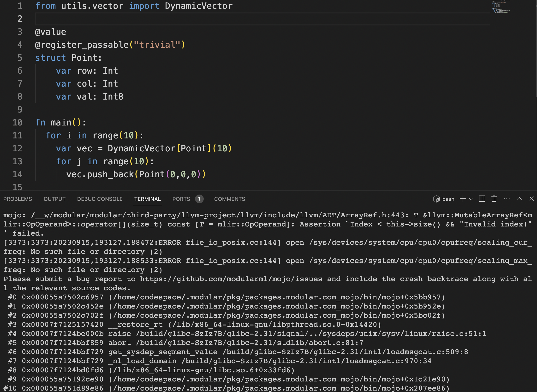This screenshot has width=537, height=392.
Task: Open the terminal more actions ellipsis
Action: (x=507, y=199)
